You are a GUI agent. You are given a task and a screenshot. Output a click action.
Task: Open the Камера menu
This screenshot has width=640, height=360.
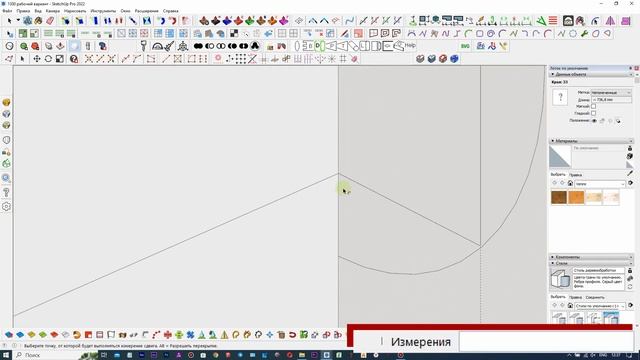click(x=53, y=11)
